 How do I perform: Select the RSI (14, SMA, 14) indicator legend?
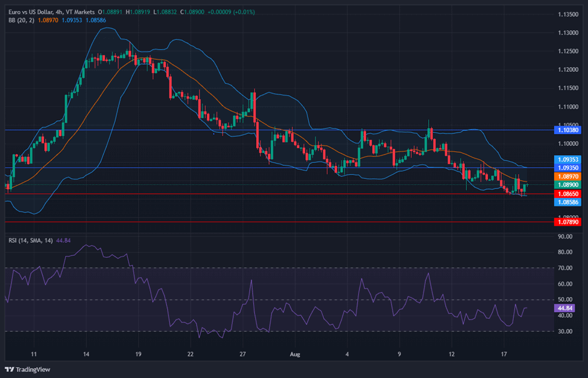[x=30, y=240]
